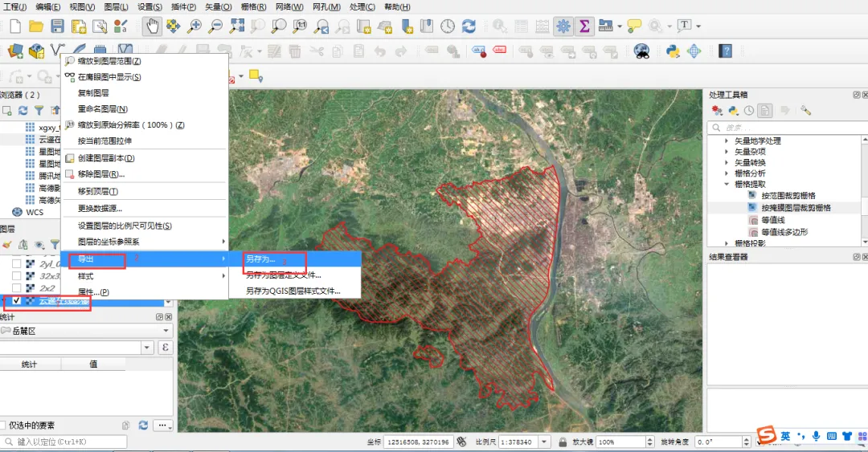Screen dimensions: 868x452
Task: Click the Map Tips yellow speech bubble icon
Action: [x=634, y=26]
